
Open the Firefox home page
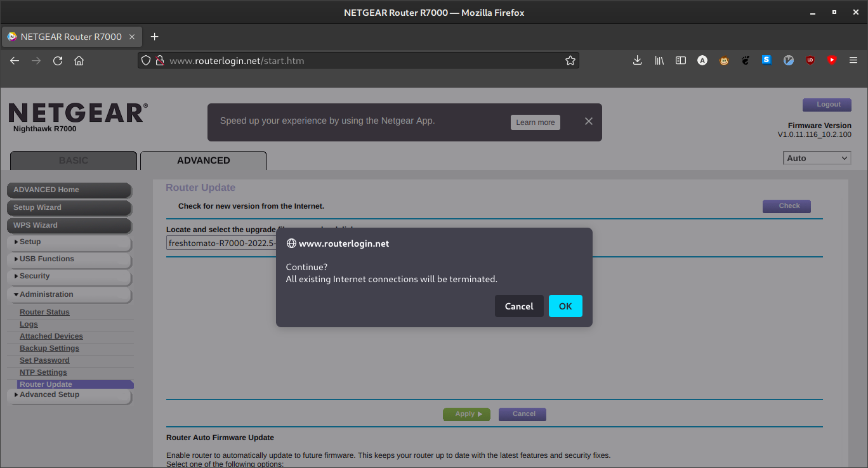pyautogui.click(x=79, y=60)
